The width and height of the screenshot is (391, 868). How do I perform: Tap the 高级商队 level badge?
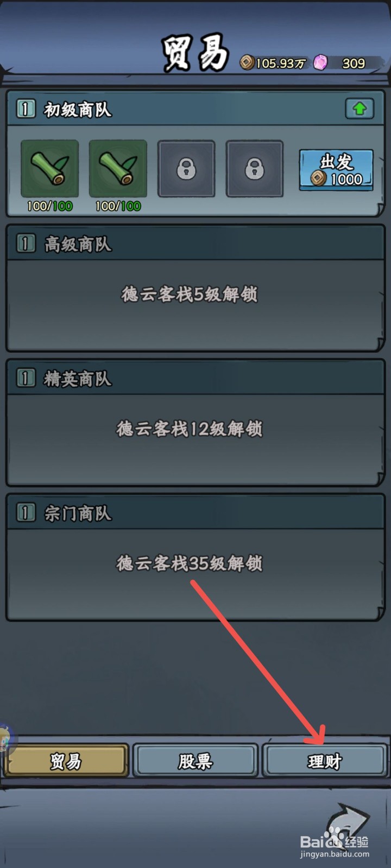[x=26, y=244]
